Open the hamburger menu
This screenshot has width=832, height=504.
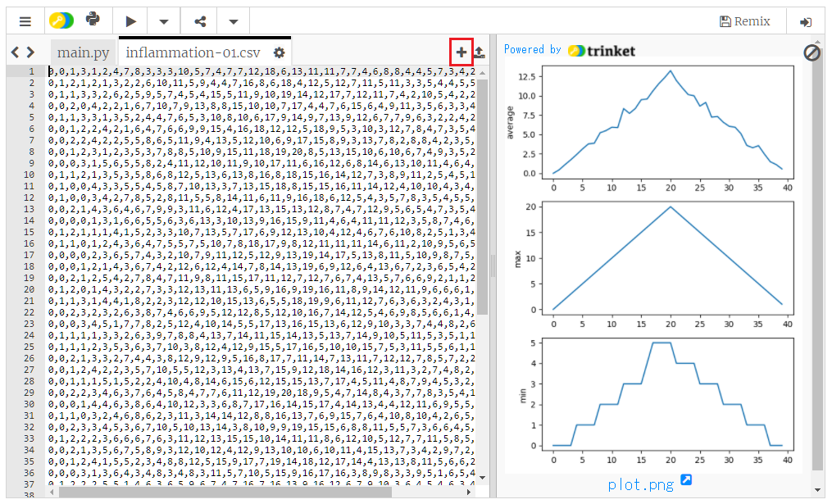25,22
